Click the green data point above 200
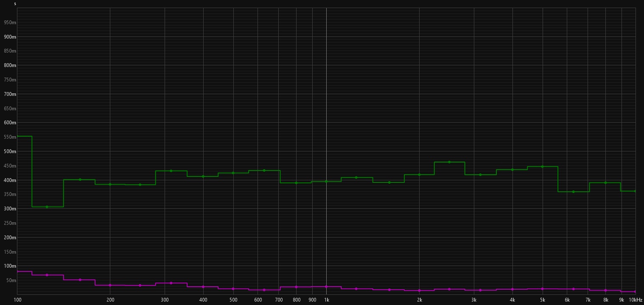The image size is (644, 305). point(110,184)
